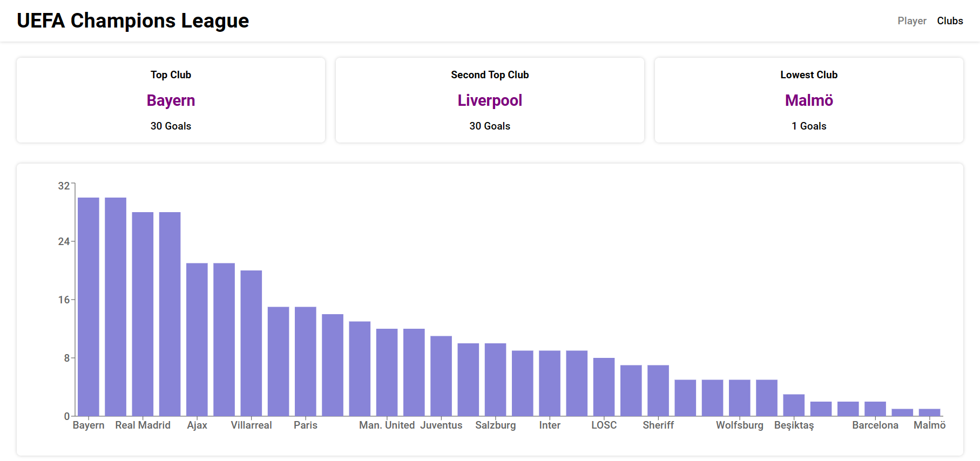Select the Inter bar in the chart
This screenshot has width=980, height=461.
coord(550,383)
